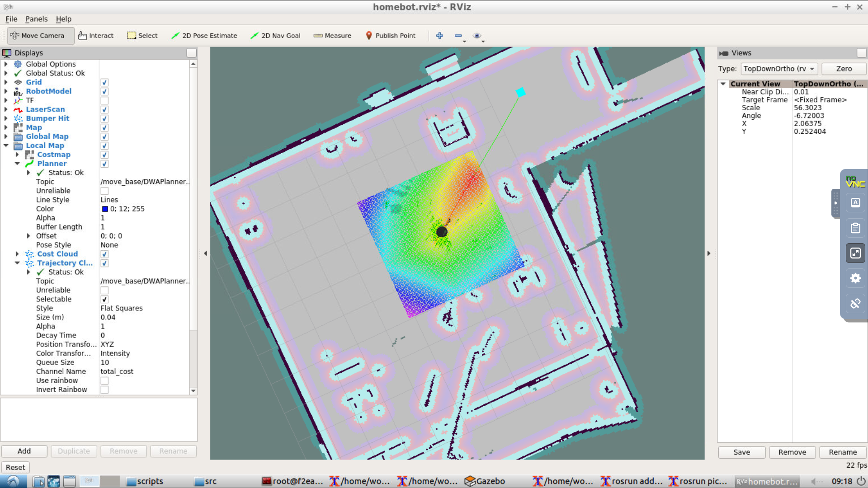The image size is (868, 488).
Task: Select the Move Camera tool
Action: tap(40, 36)
